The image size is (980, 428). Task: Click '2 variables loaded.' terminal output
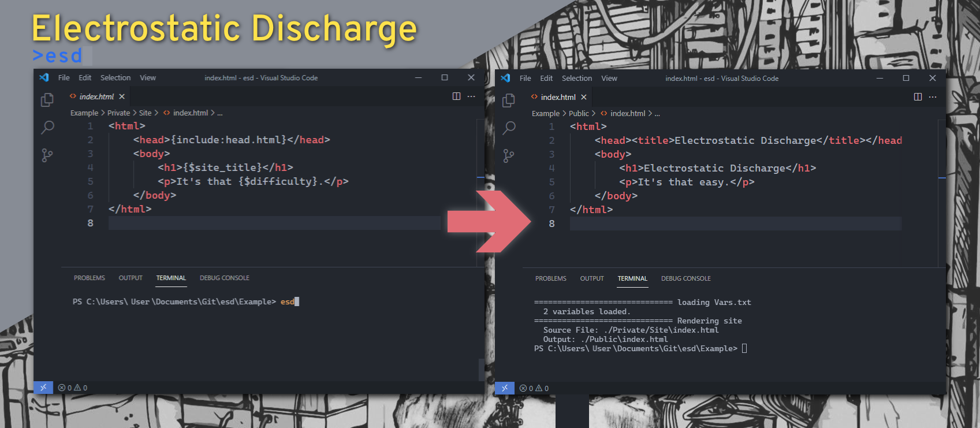coord(587,311)
